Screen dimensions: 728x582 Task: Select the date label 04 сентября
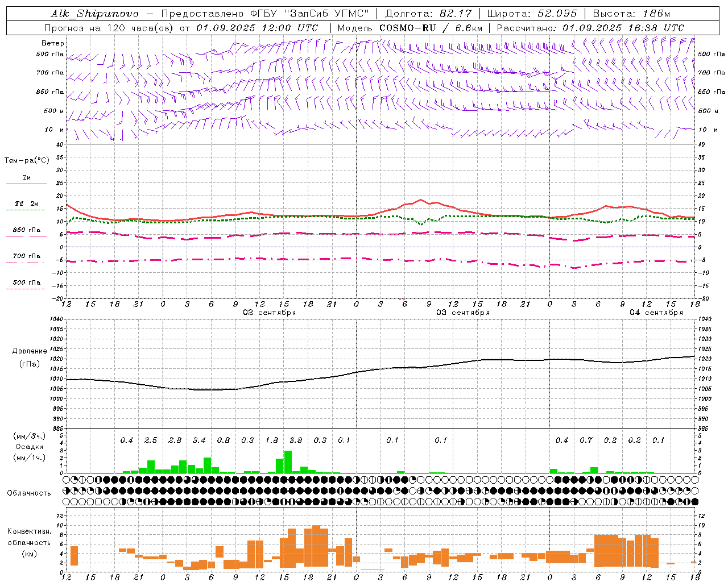pos(656,313)
